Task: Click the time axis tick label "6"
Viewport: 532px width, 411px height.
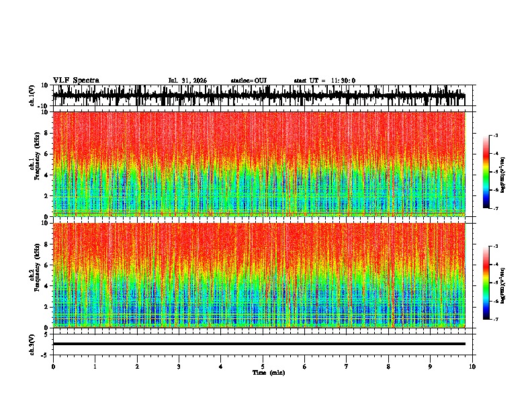Action: coord(304,367)
